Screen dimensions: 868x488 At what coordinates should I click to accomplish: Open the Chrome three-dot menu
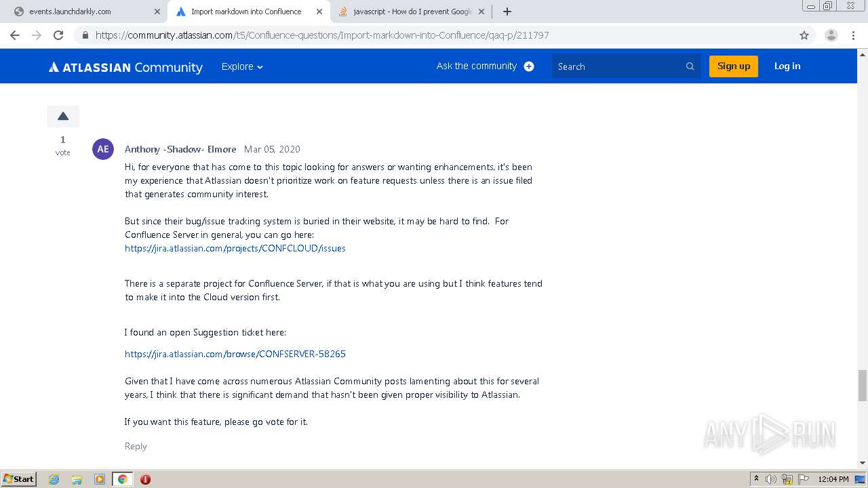point(853,35)
